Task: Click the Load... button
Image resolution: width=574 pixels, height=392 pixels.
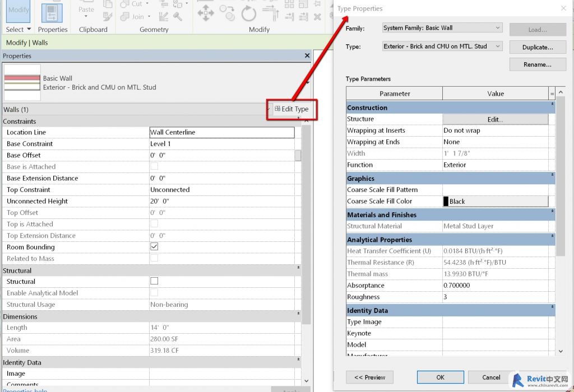Action: (x=538, y=30)
